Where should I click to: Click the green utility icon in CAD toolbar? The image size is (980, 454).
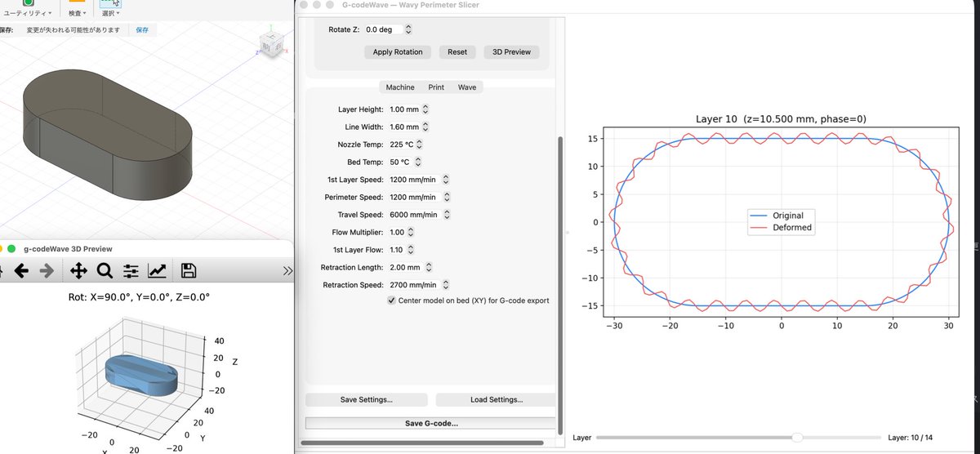[x=28, y=3]
